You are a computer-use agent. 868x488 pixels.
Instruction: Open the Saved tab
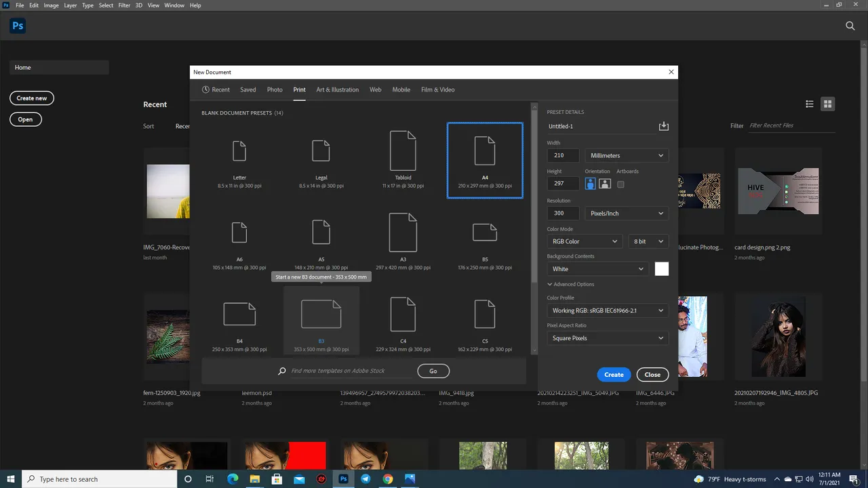pos(248,89)
